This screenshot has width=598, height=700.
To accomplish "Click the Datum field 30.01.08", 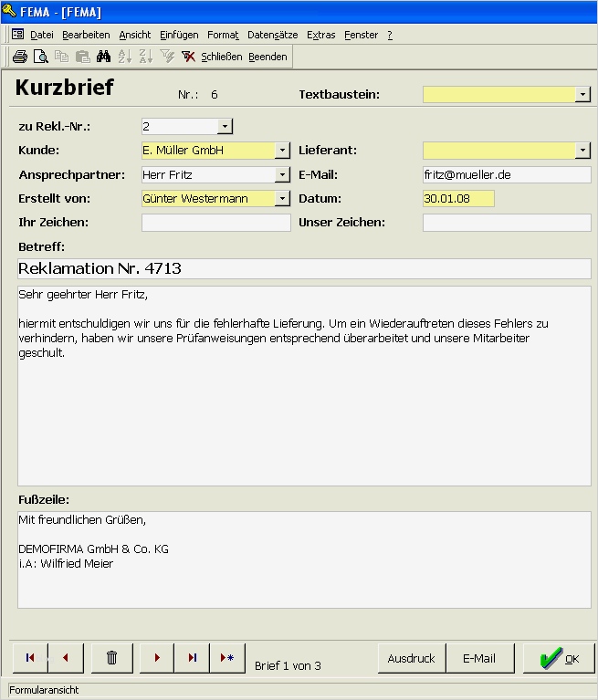I will 458,199.
